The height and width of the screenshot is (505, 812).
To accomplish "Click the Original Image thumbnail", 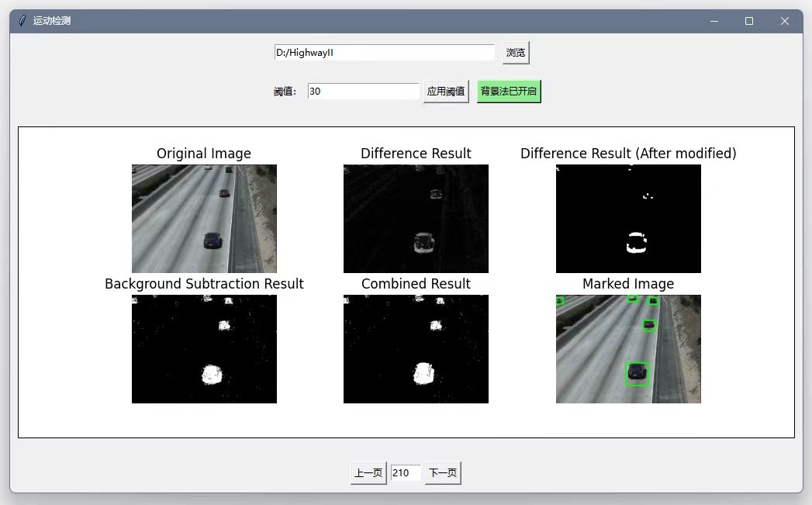I will pyautogui.click(x=204, y=219).
